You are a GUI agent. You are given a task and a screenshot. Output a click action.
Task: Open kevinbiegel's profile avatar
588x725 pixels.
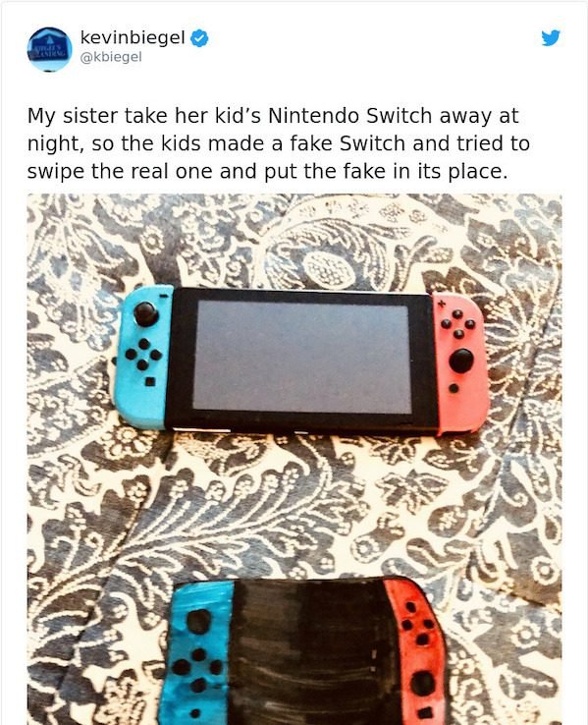pyautogui.click(x=50, y=49)
